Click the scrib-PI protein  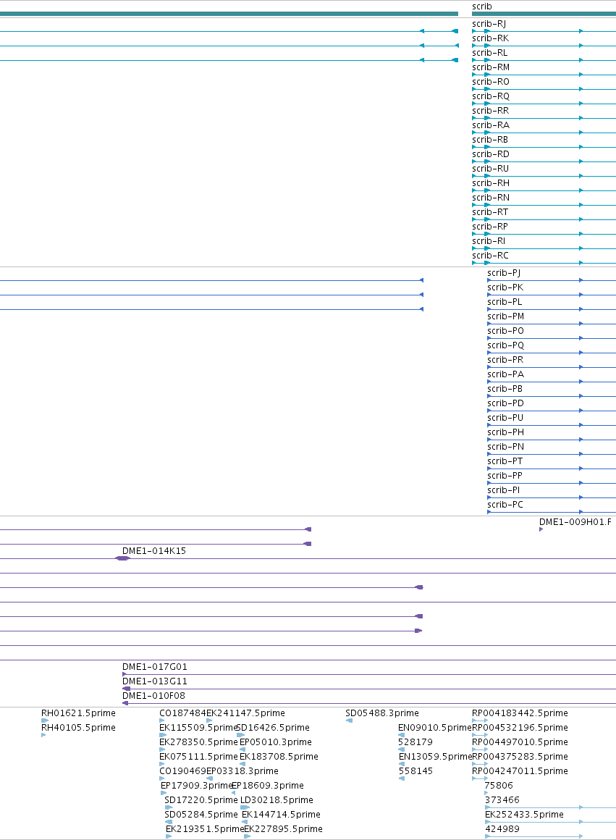(504, 490)
